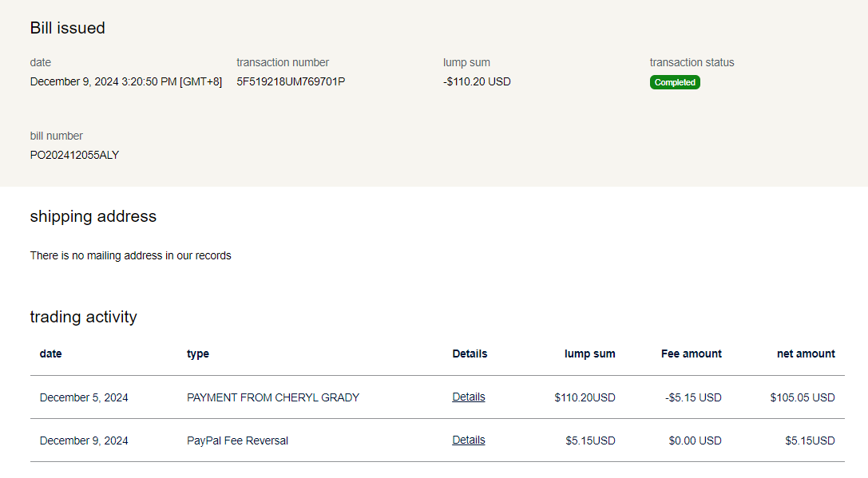
Task: Click the $0.00 USD fee amount
Action: point(695,440)
